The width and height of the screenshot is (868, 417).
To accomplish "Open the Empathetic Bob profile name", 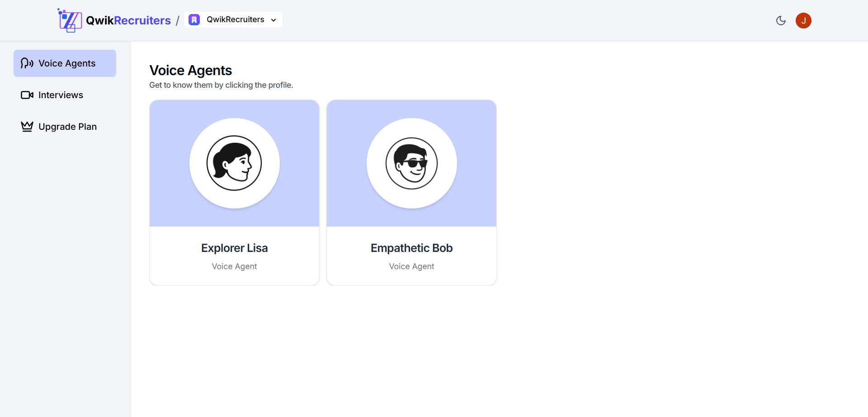I will (x=411, y=248).
